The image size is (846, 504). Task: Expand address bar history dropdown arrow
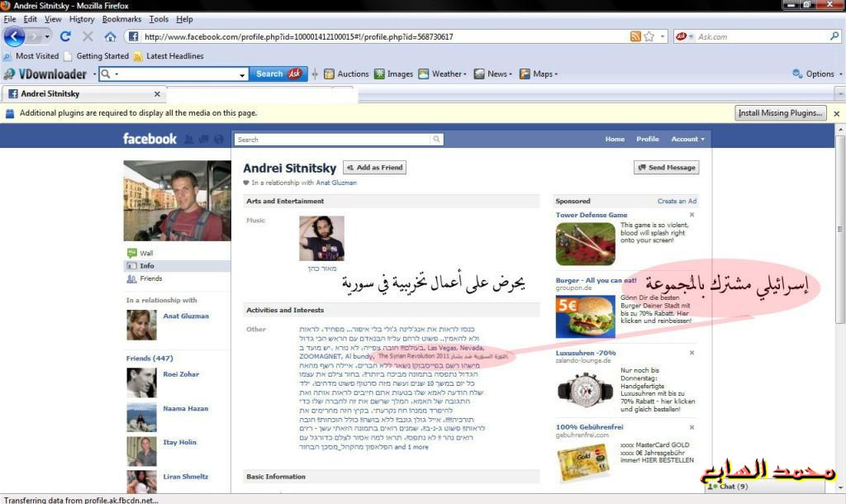coord(663,36)
